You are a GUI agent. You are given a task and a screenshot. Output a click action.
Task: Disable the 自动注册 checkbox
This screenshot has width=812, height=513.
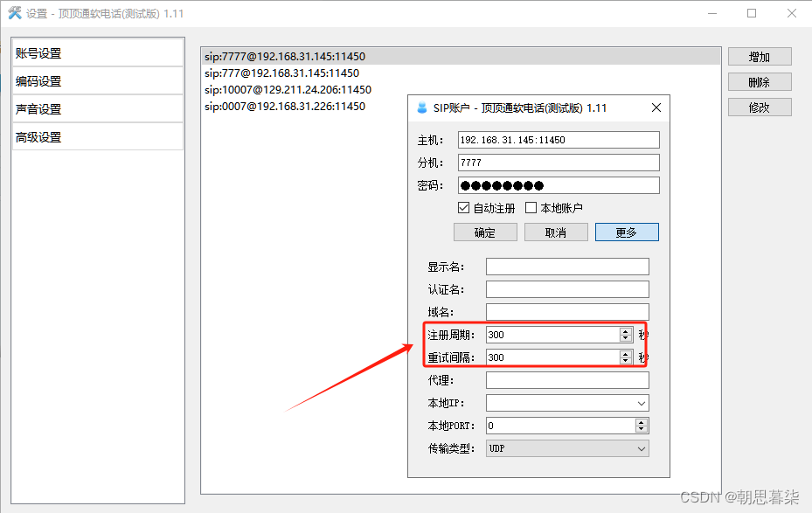(x=466, y=208)
